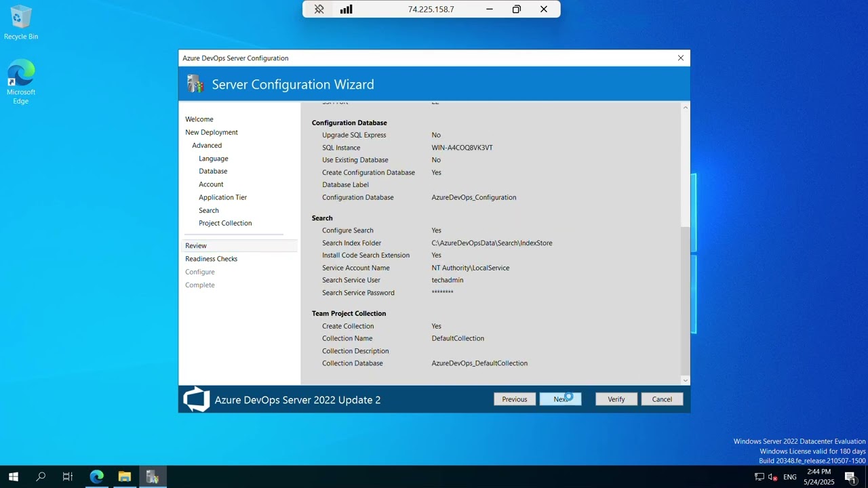Open taskbar search magnifier
This screenshot has height=488, width=868.
41,476
